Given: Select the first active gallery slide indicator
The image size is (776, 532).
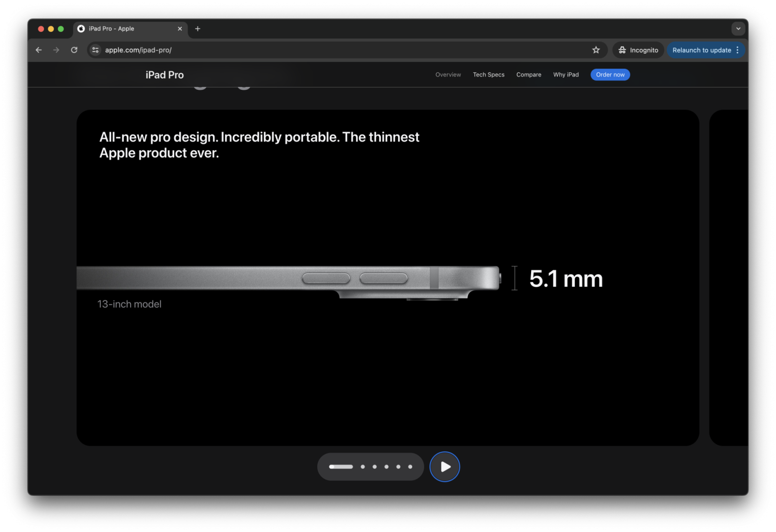Looking at the screenshot, I should 341,467.
